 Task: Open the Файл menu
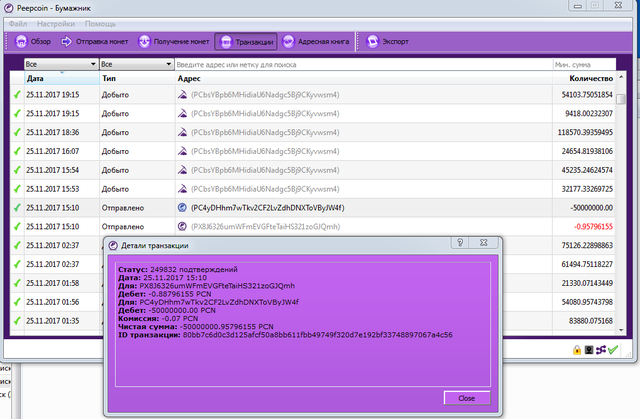click(x=18, y=24)
